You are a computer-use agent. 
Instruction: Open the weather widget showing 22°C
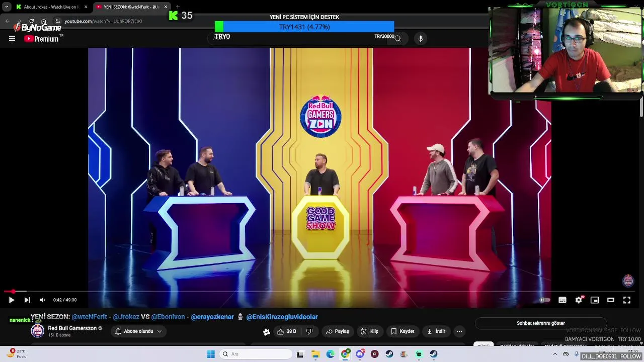tap(16, 354)
